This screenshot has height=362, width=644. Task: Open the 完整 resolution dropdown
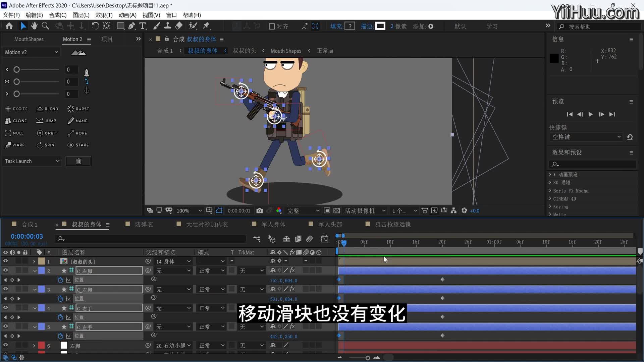303,210
